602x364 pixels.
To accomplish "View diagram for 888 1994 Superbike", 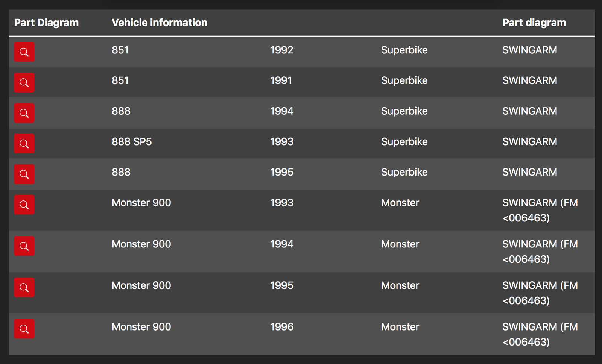I will pyautogui.click(x=24, y=113).
